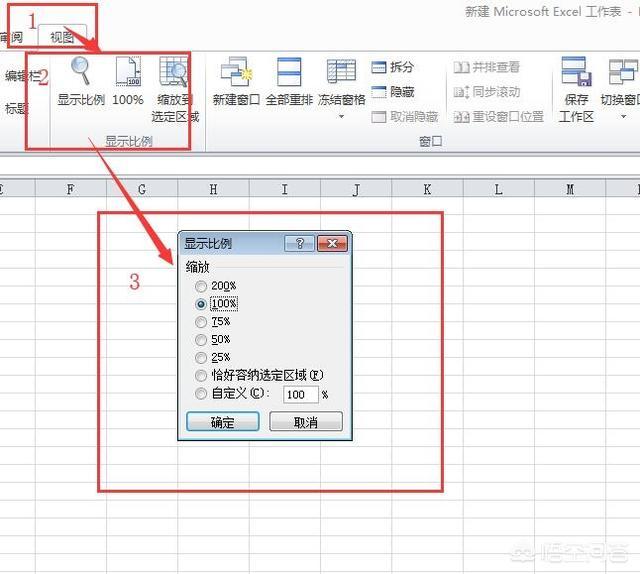Select the 200% zoom radio button
Image resolution: width=640 pixels, height=574 pixels.
(202, 286)
